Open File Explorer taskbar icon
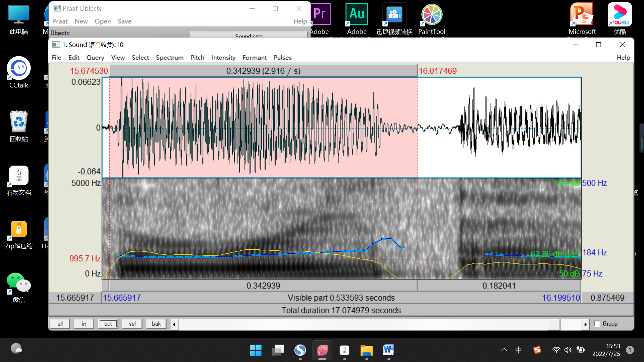The width and height of the screenshot is (644, 362). click(367, 350)
